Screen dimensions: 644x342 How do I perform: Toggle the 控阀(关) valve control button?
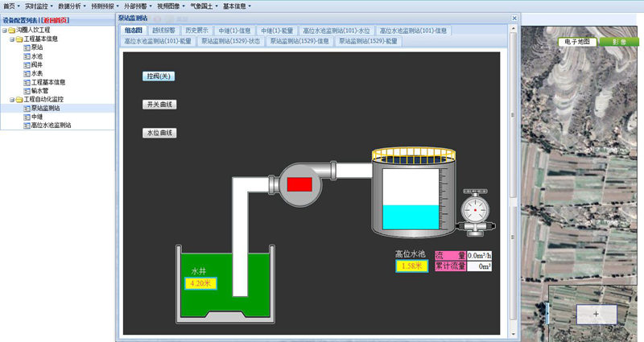tap(159, 76)
